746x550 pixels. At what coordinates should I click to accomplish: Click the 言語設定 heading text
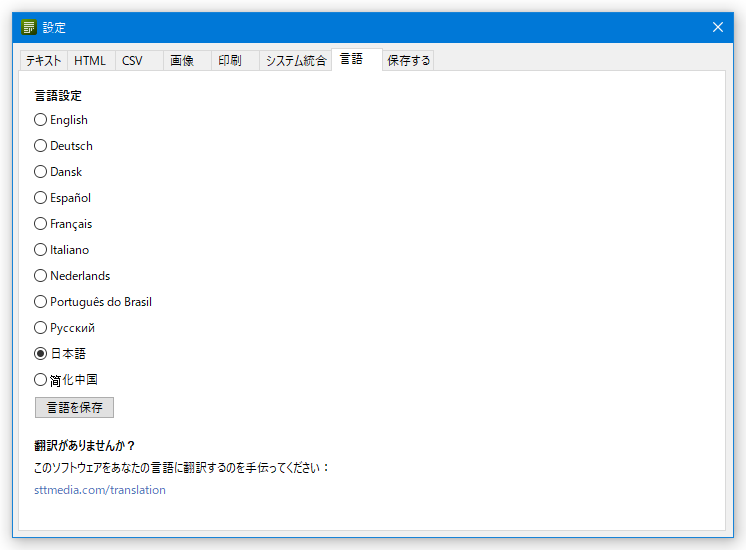pyautogui.click(x=58, y=96)
